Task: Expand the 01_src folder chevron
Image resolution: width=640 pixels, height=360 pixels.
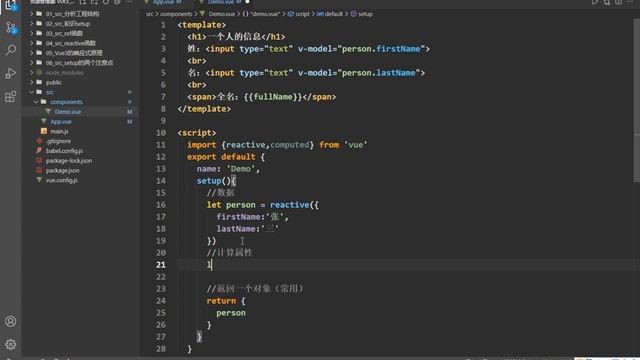Action: 31,14
